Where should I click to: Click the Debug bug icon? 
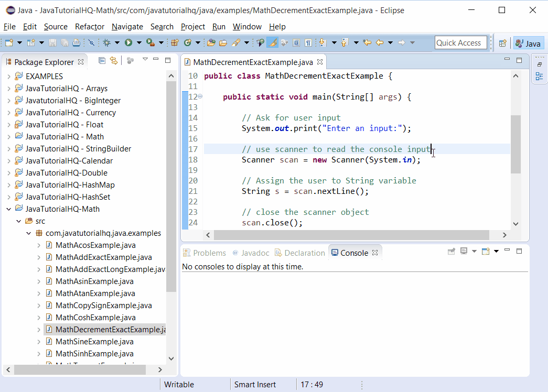point(107,42)
